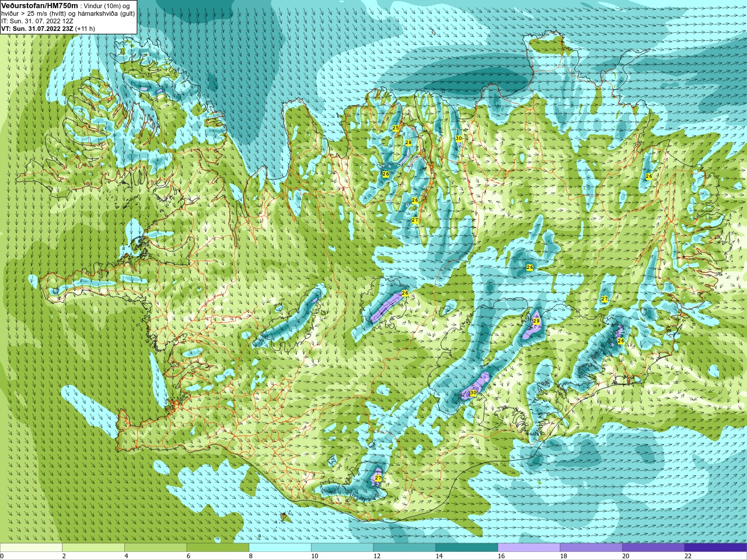
Task: Select the 6–8 m/s olive green legend swatch
Action: (x=218, y=547)
